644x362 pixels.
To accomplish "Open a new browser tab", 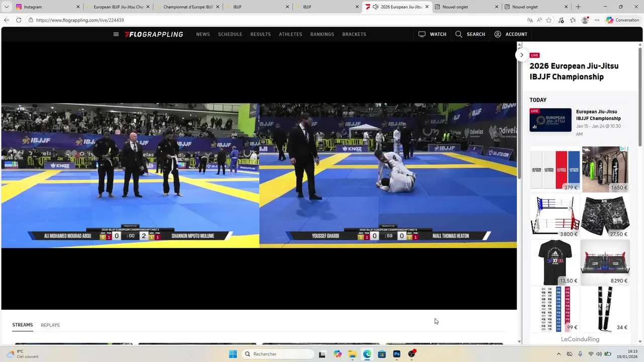I will [x=578, y=7].
